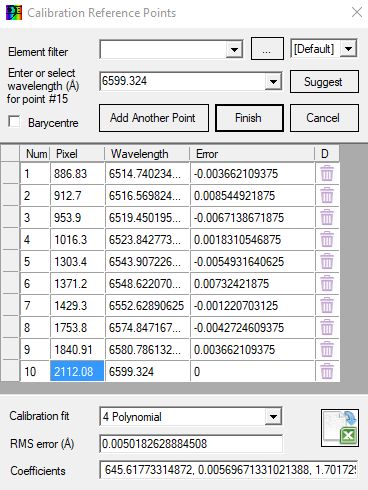The height and width of the screenshot is (490, 368).
Task: Click wavelength cell 6580.786132...
Action: pos(147,349)
